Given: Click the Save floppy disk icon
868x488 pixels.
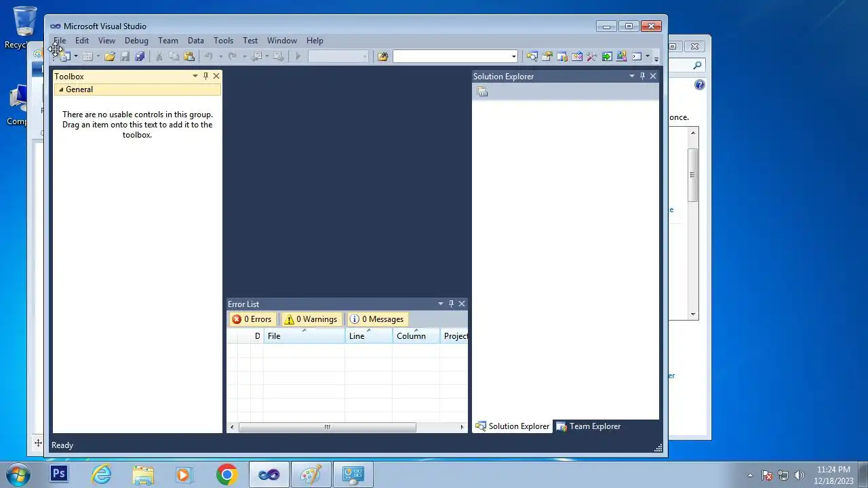Looking at the screenshot, I should pos(125,57).
